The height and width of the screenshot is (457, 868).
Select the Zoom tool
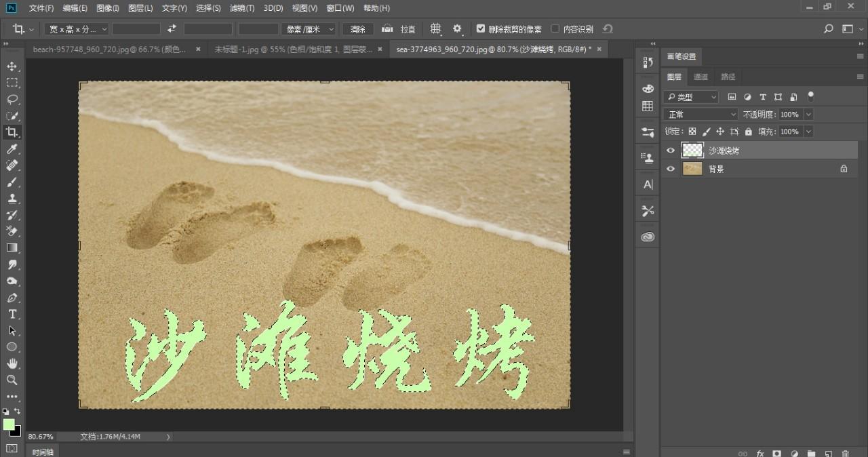[x=12, y=380]
